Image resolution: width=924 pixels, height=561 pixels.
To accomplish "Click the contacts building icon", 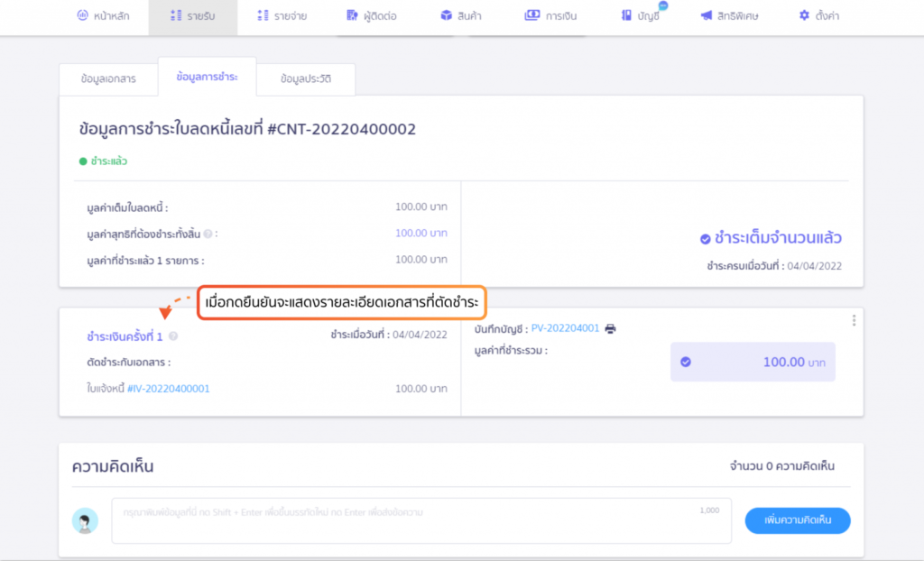I will [x=352, y=15].
